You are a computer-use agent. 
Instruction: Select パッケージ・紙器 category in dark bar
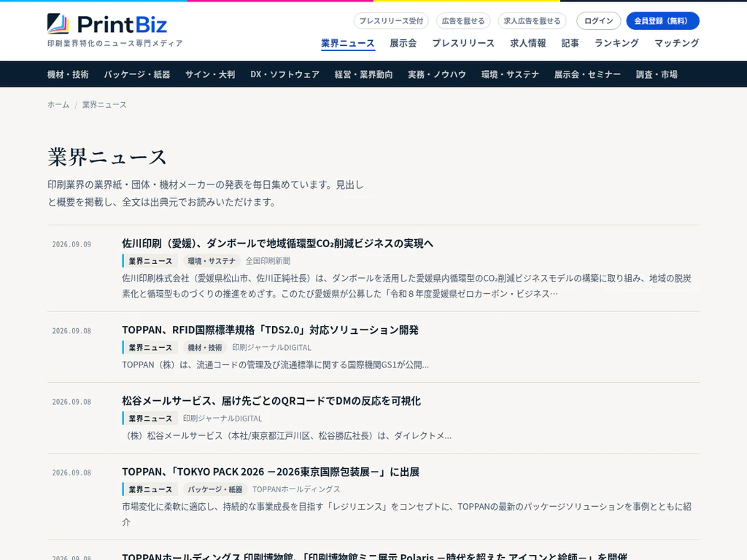137,74
